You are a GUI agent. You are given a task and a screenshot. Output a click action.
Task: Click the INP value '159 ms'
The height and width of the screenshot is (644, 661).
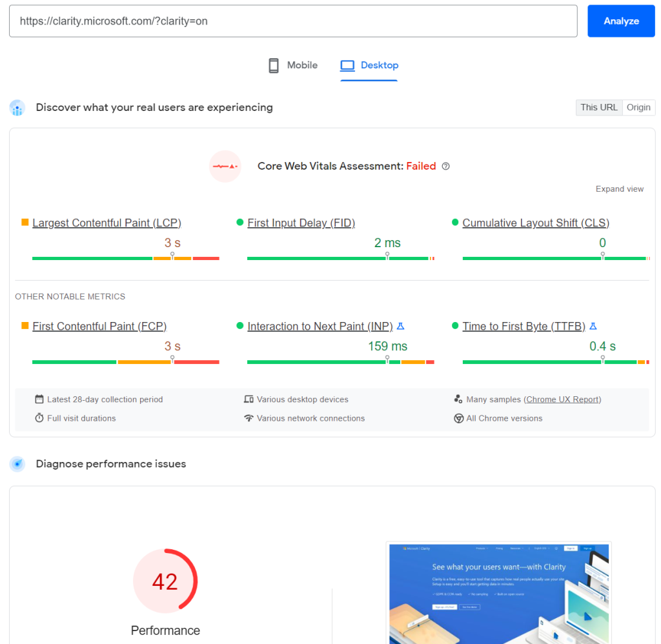(x=387, y=346)
